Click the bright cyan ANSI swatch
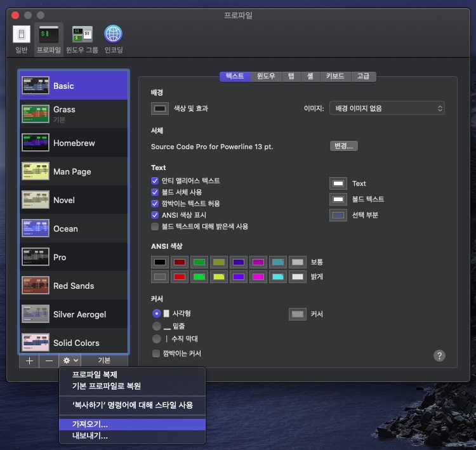Screen dimensions: 476x450 [278, 277]
